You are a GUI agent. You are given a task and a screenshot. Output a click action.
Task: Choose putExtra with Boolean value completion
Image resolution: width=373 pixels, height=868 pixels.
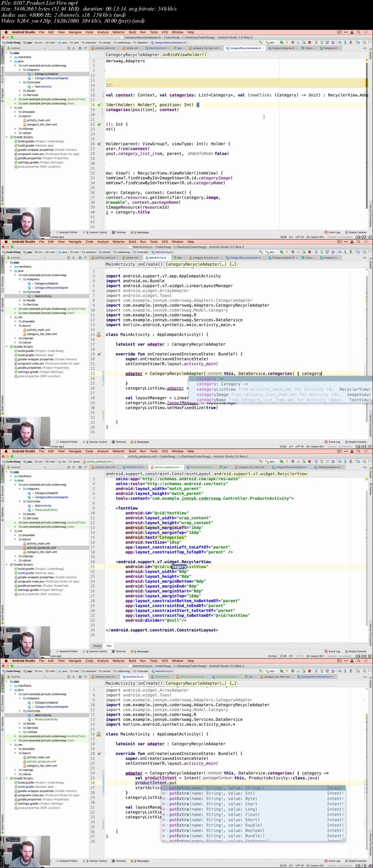click(x=253, y=830)
